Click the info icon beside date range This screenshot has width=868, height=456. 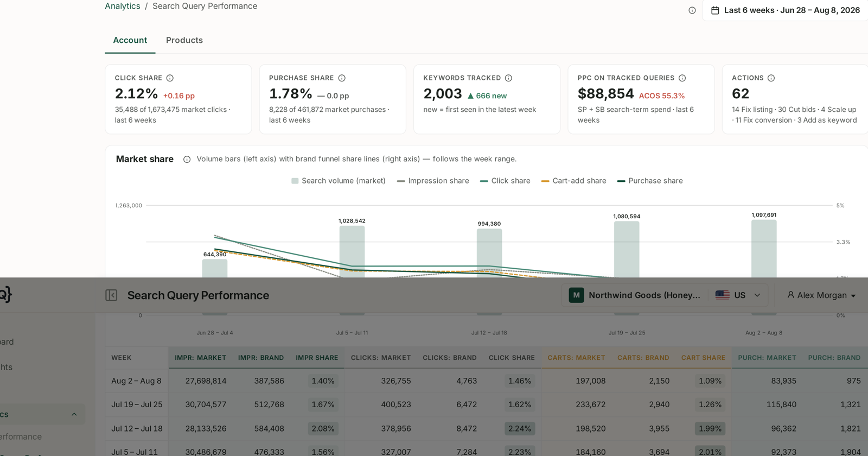coord(692,10)
